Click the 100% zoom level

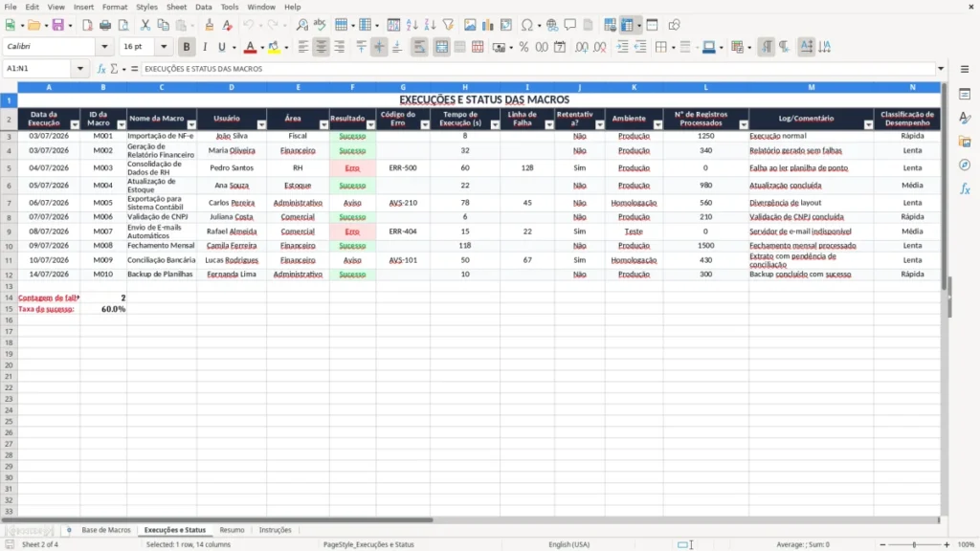point(967,544)
